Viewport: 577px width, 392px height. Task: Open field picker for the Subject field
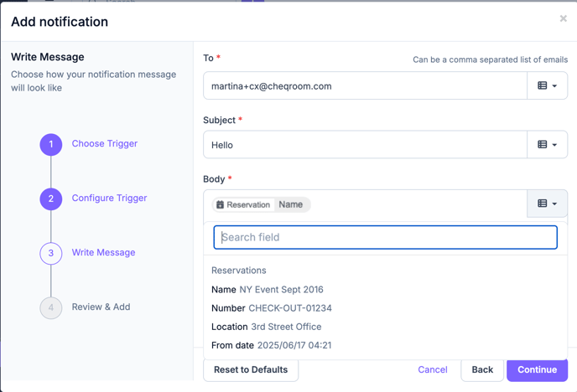547,144
